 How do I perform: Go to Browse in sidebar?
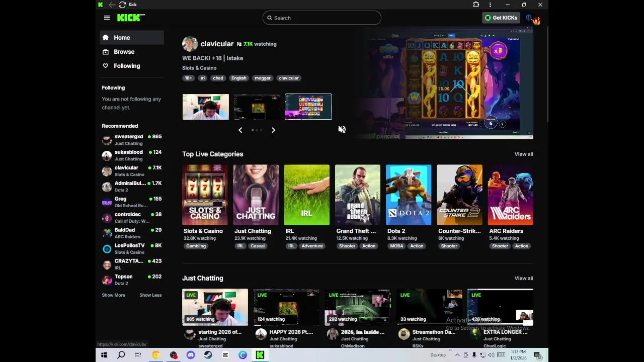(x=132, y=52)
